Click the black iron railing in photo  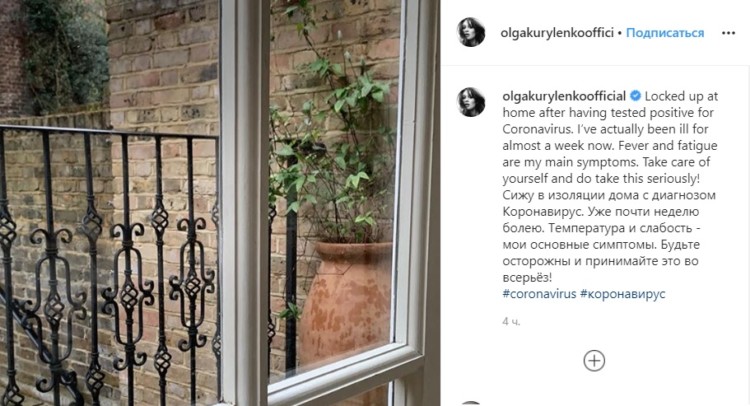(x=110, y=263)
